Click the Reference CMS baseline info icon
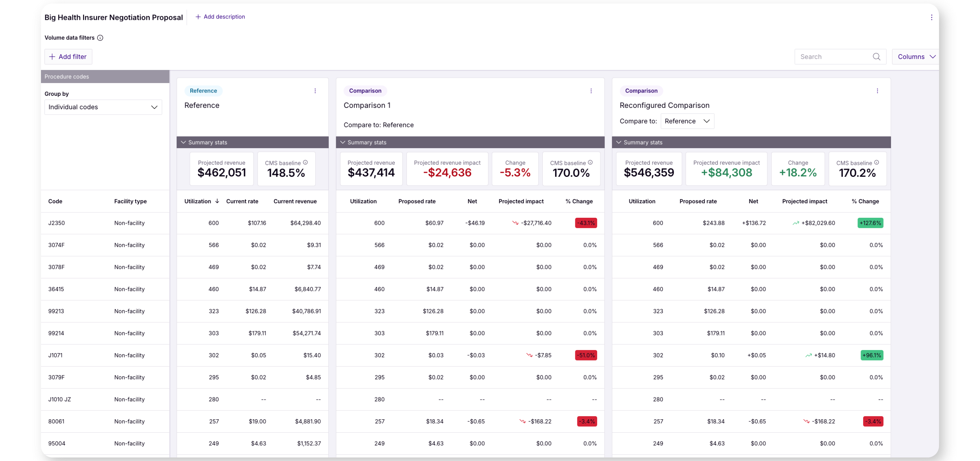 [305, 162]
